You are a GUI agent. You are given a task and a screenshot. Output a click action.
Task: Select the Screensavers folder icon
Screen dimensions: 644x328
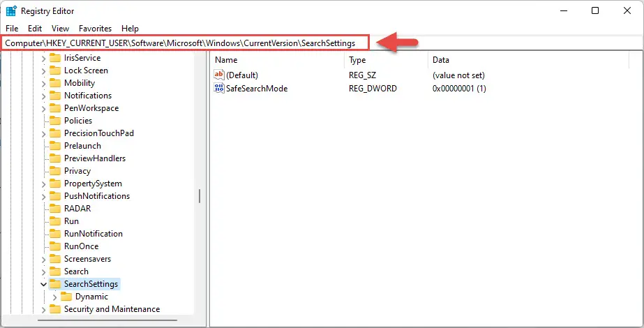(55, 259)
